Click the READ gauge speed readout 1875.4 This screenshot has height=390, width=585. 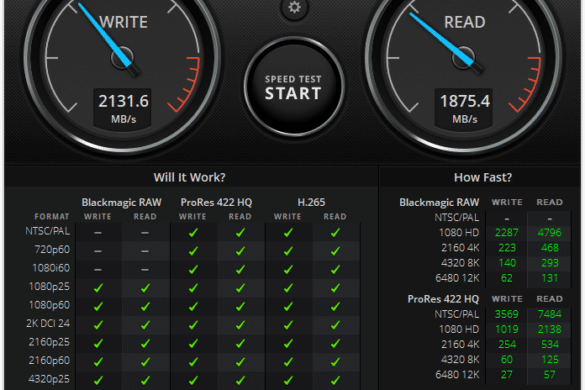pos(464,101)
